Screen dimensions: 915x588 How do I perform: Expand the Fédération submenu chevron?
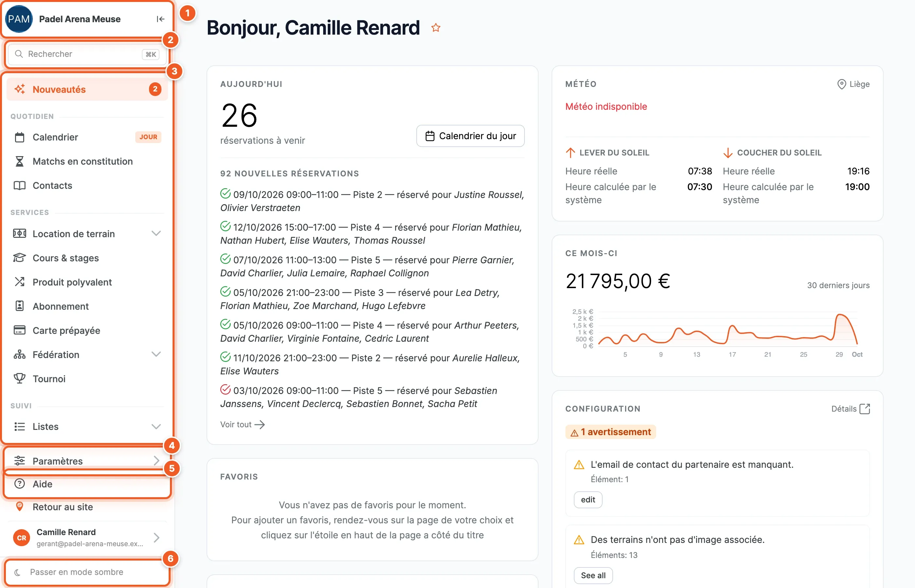tap(156, 355)
